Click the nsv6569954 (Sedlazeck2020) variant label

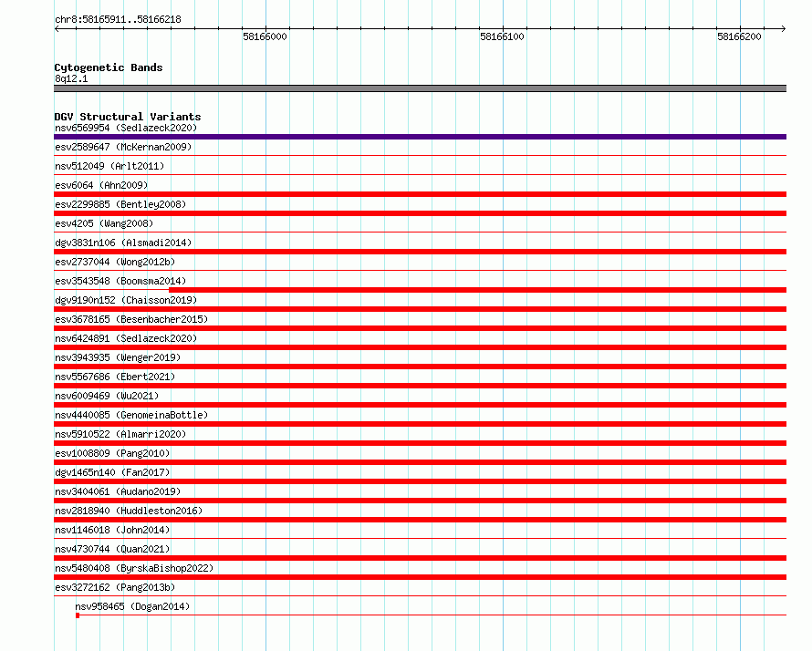tap(126, 128)
